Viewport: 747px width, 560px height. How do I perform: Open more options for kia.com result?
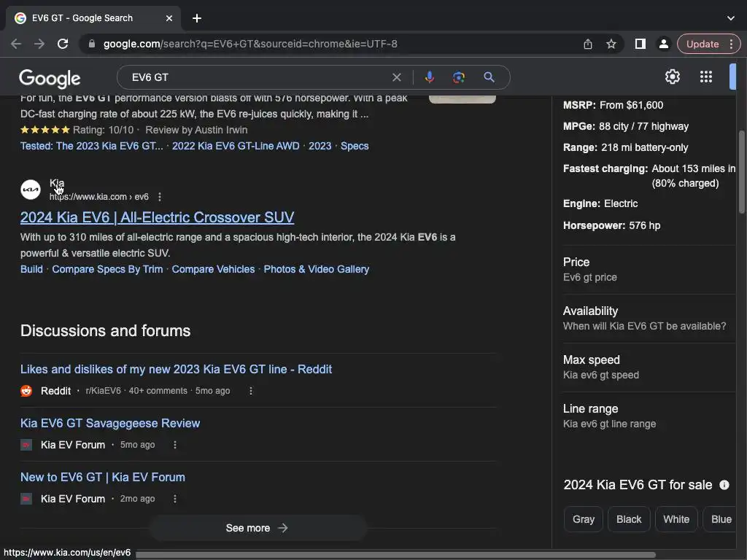pos(160,197)
